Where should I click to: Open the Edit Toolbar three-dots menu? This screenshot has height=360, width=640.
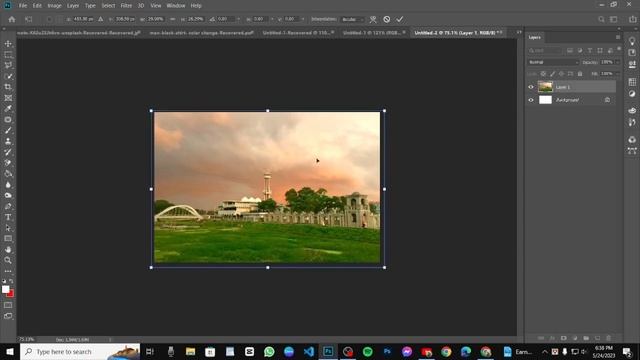point(8,271)
